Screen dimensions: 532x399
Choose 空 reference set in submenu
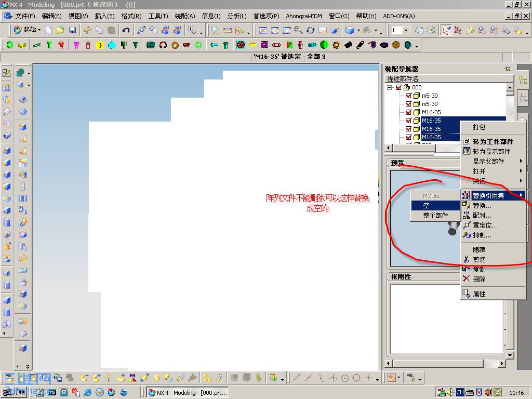(435, 205)
